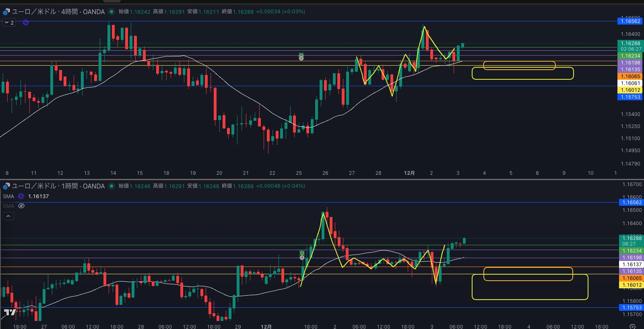Click the purple sync icon beside the SMA label
The height and width of the screenshot is (329, 644).
21,196
